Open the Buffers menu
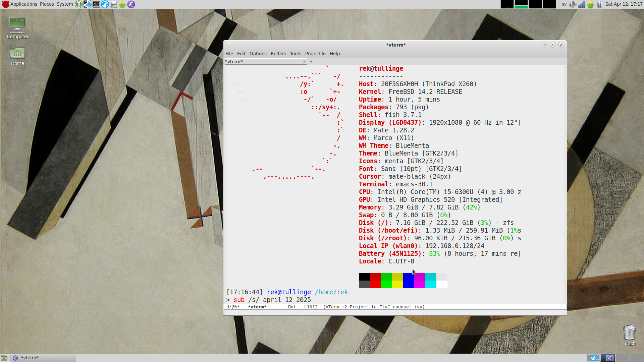Image resolution: width=644 pixels, height=362 pixels. tap(278, 54)
